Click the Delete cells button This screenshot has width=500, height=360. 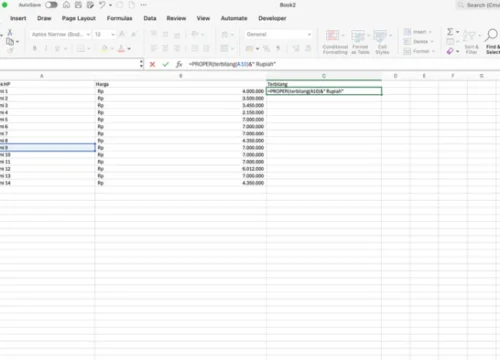pos(418,42)
